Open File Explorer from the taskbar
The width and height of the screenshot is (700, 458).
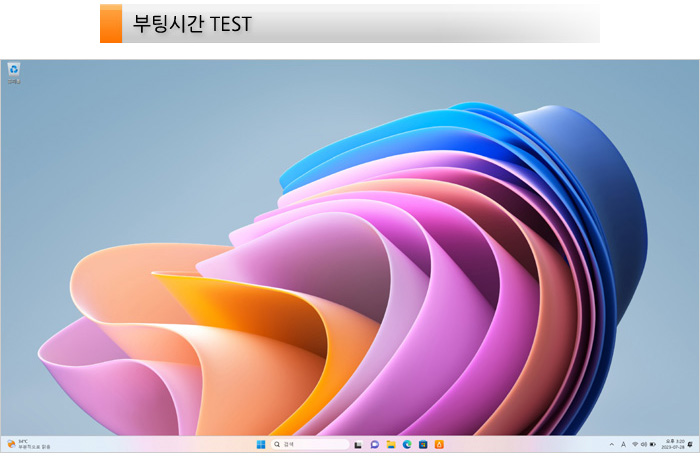(391, 445)
